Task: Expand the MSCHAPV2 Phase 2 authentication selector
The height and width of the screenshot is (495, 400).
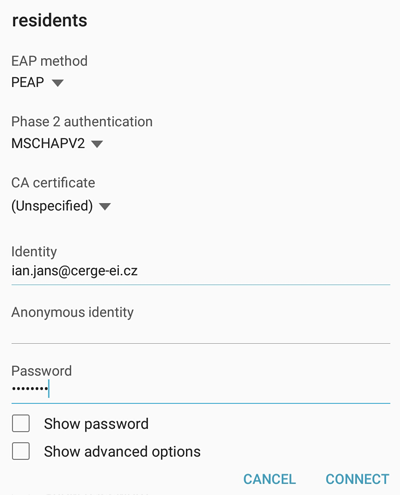Action: pyautogui.click(x=57, y=144)
